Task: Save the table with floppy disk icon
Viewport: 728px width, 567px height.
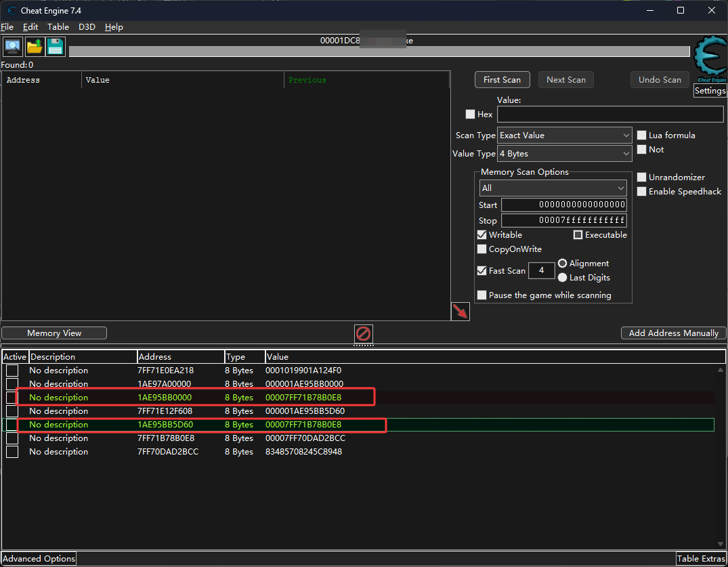Action: [x=56, y=47]
